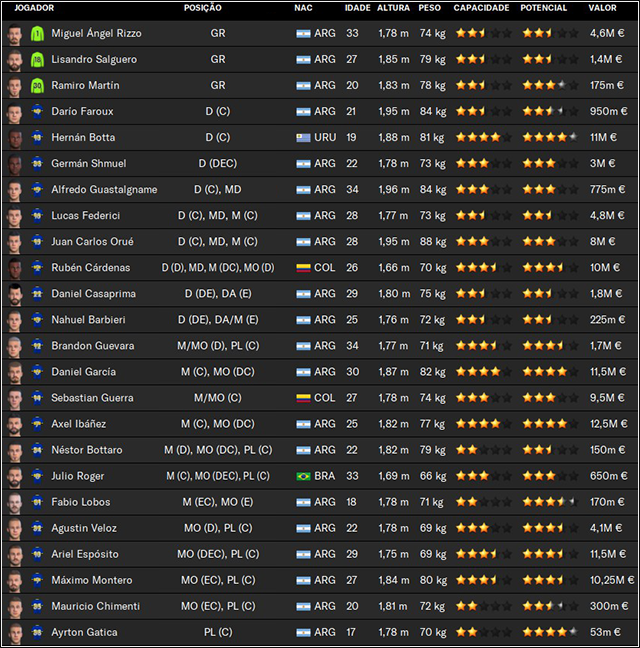
Task: Click Miguel Ángel Rizzo's green goalkeeper shirt icon
Action: tap(37, 33)
